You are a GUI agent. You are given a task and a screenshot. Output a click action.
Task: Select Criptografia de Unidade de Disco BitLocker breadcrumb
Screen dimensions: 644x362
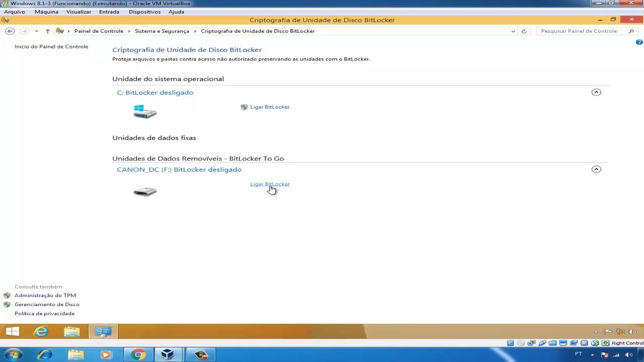(x=258, y=31)
